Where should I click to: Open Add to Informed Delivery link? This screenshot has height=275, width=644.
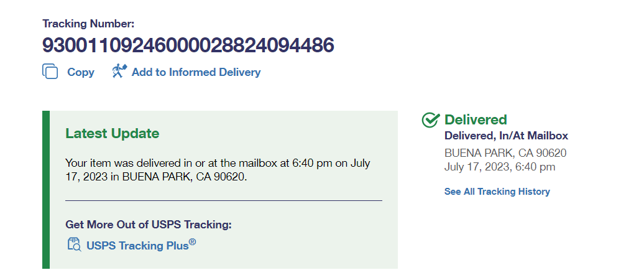(196, 72)
